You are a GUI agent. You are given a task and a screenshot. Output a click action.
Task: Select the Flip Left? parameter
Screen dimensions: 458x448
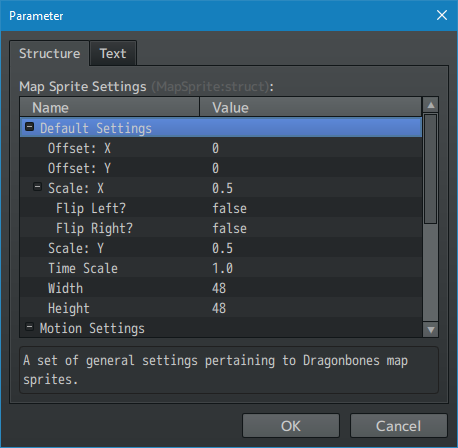point(221,208)
